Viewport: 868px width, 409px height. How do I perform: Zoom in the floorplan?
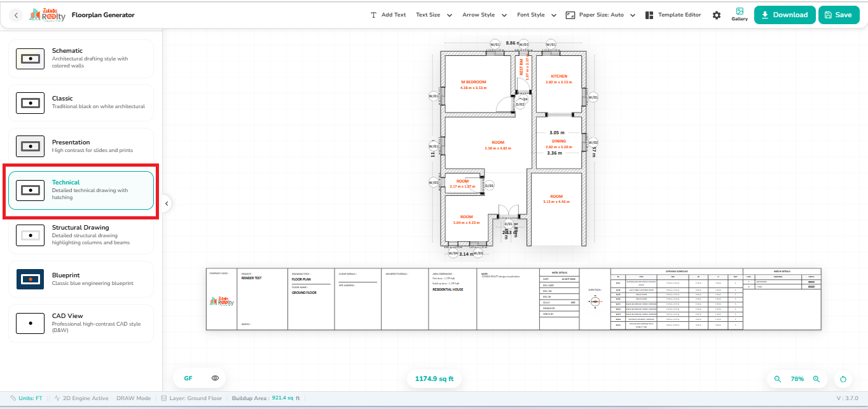pyautogui.click(x=816, y=378)
